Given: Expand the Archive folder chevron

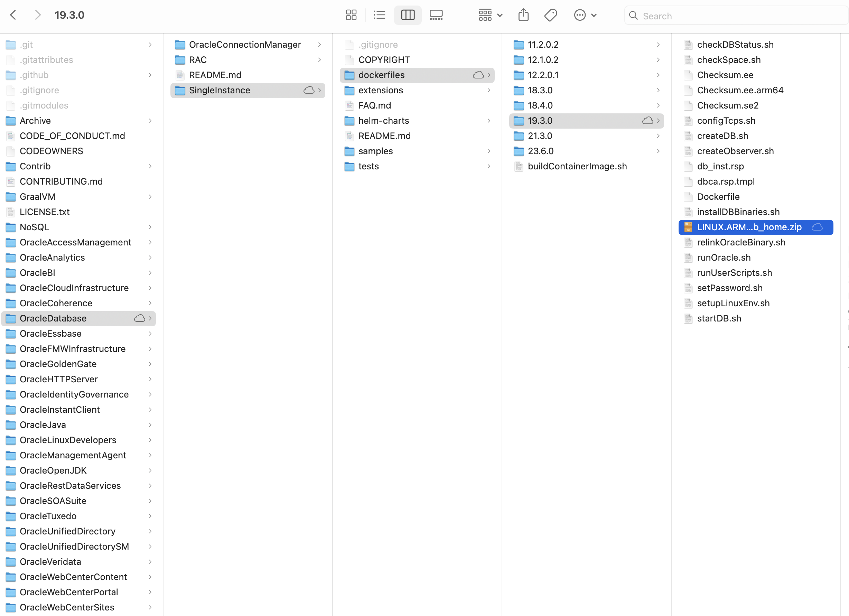Looking at the screenshot, I should click(150, 121).
